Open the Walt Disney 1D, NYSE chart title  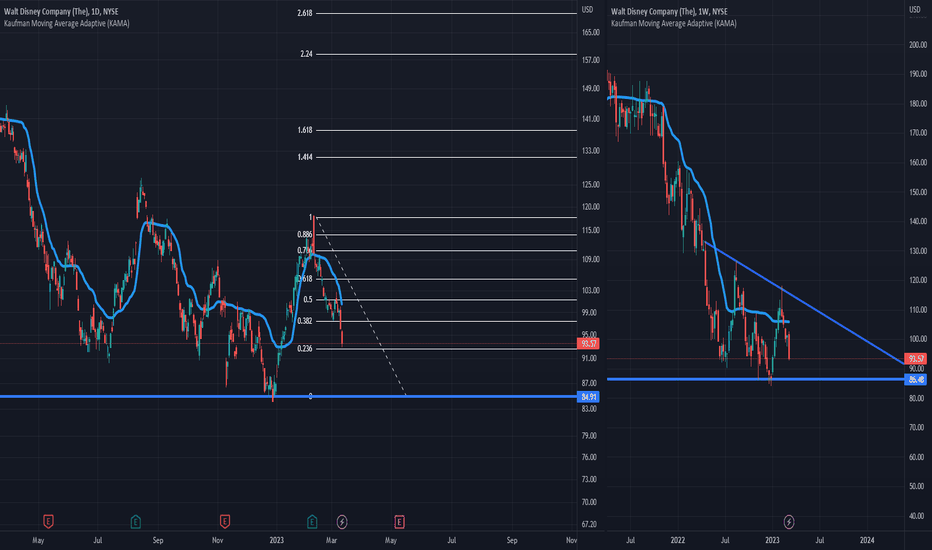61,11
